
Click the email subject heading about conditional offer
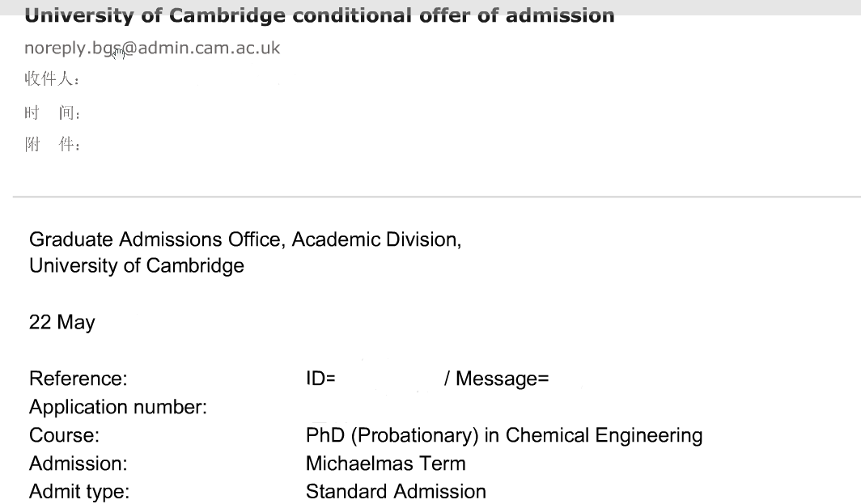point(319,15)
